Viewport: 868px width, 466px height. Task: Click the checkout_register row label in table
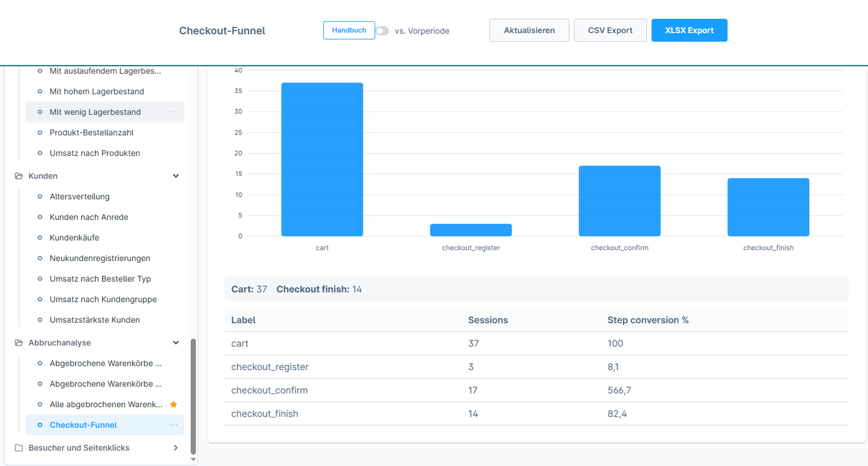coord(270,367)
